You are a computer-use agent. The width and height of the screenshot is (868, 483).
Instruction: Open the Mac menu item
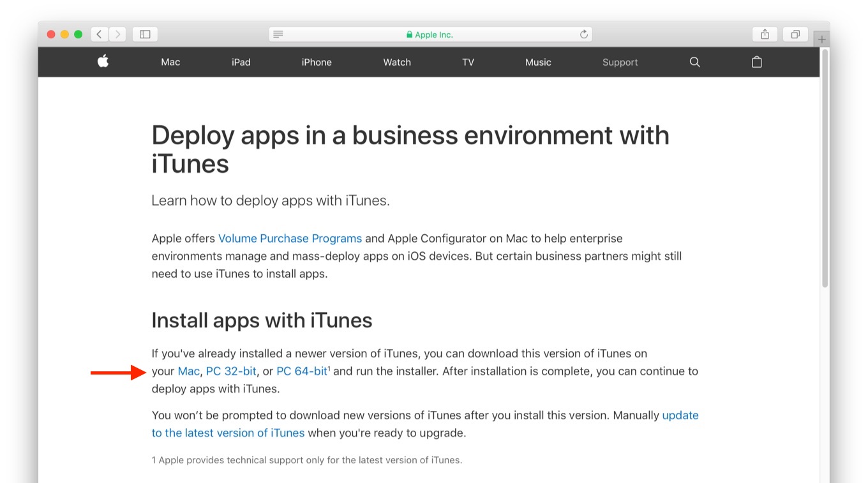click(170, 62)
